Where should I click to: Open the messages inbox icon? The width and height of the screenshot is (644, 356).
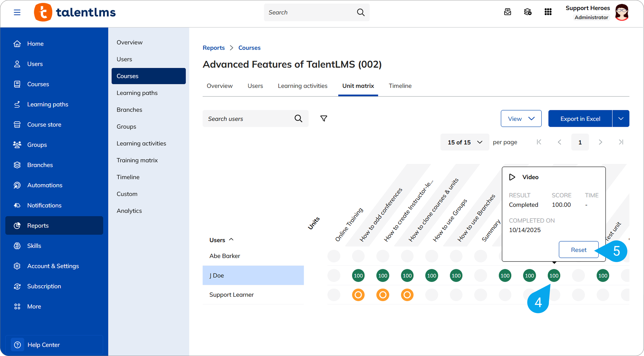[507, 12]
